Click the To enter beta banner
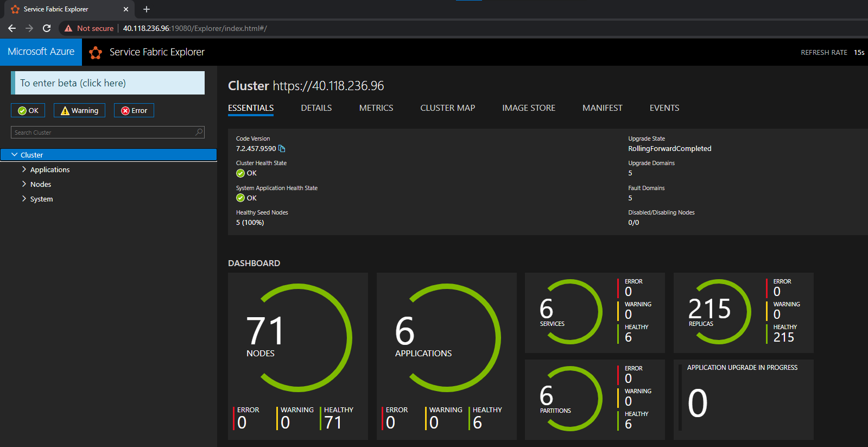 tap(108, 83)
